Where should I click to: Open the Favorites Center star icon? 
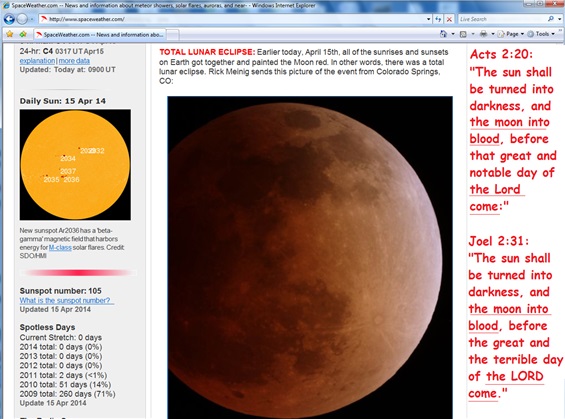click(x=10, y=34)
